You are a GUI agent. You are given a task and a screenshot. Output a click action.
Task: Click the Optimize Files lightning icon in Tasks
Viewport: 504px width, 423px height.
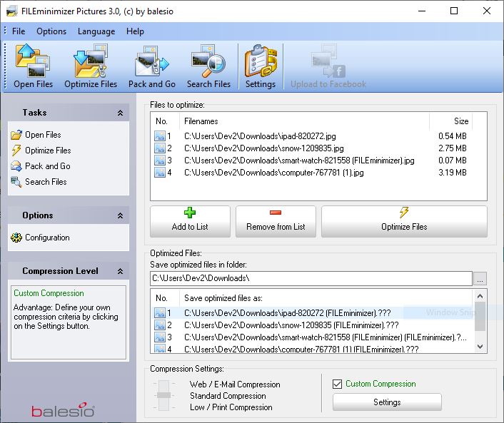coord(16,151)
